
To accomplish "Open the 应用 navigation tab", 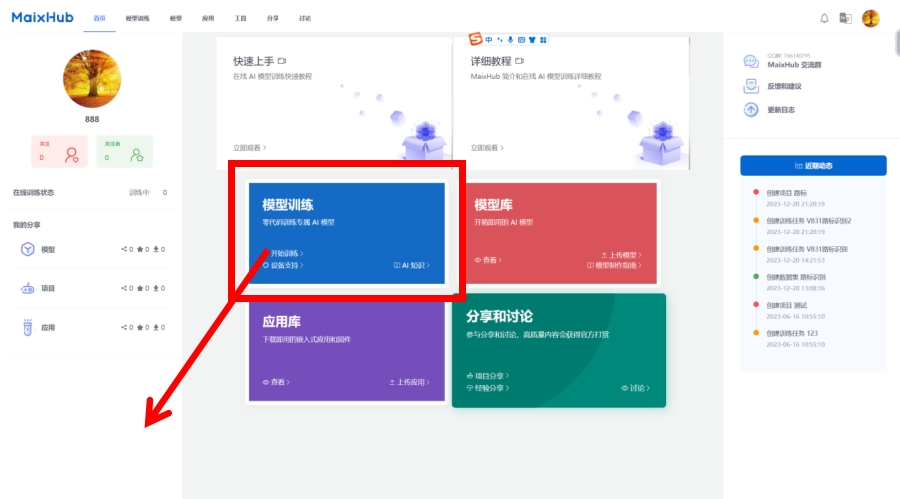I will (208, 18).
